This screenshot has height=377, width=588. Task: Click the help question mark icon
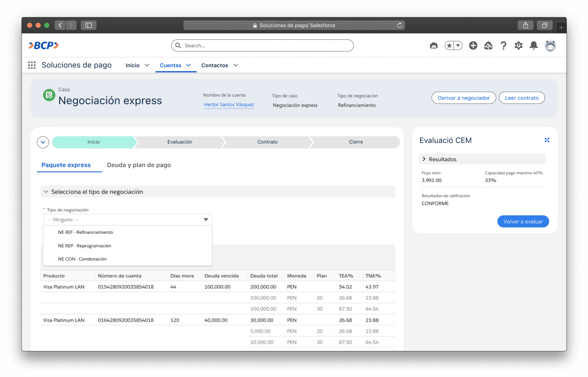503,45
